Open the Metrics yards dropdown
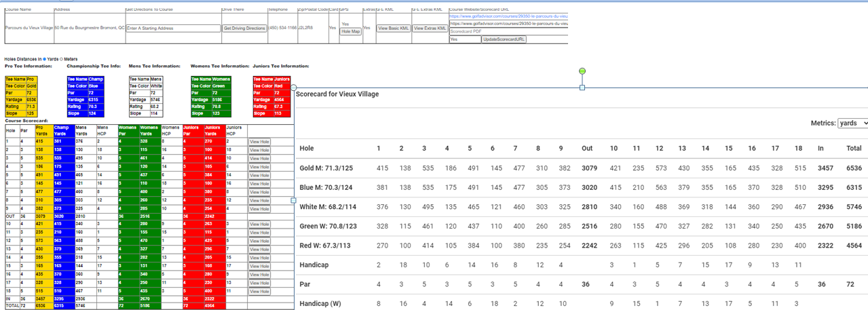Viewport: 868px width, 310px height. coord(853,123)
